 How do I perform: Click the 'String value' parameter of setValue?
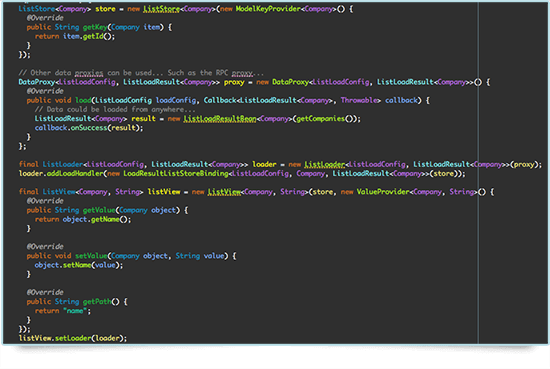(200, 256)
